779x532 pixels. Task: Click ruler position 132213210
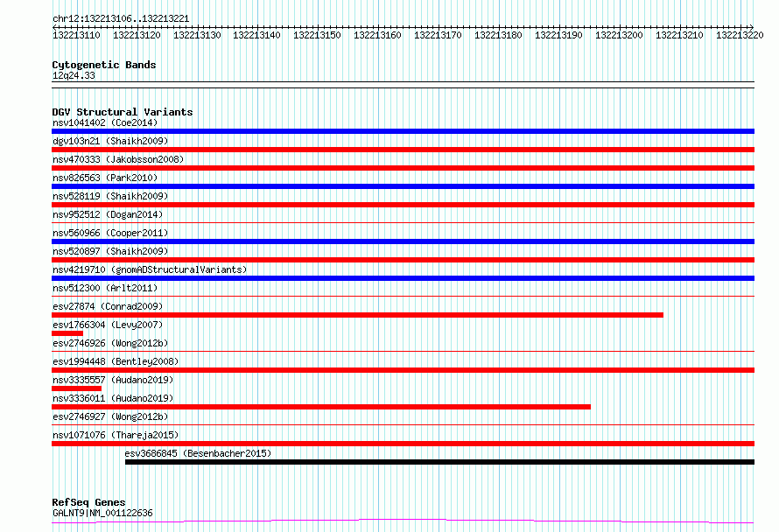coord(679,35)
